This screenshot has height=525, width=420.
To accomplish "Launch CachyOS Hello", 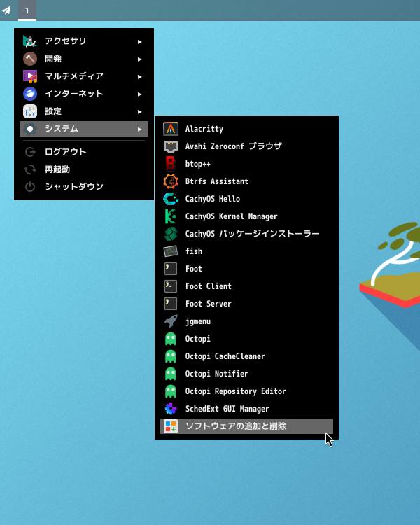I will pos(246,199).
